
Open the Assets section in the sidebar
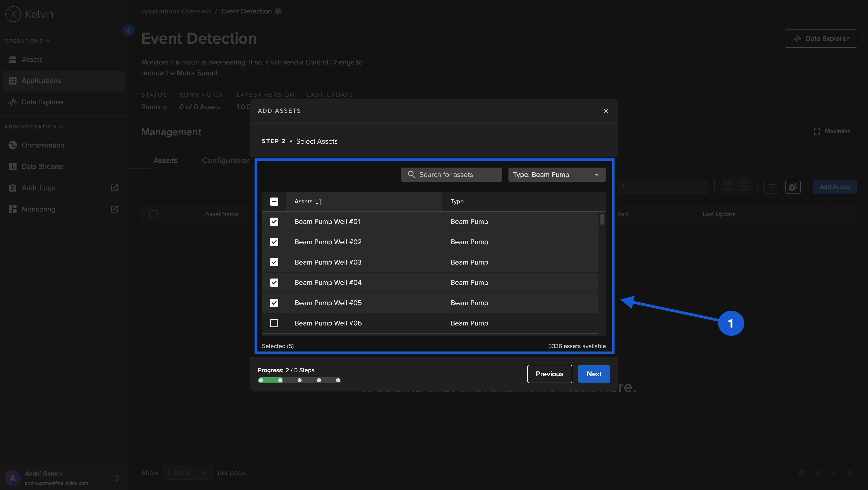32,59
